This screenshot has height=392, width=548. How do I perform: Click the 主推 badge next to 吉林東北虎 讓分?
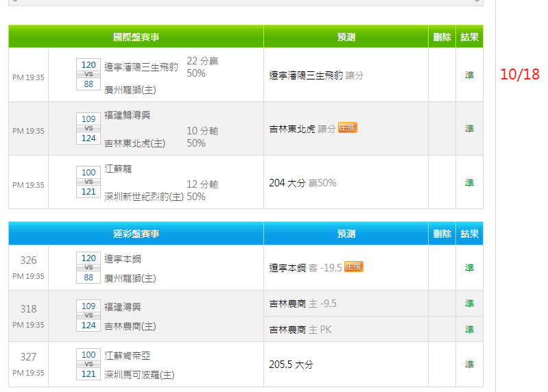pyautogui.click(x=347, y=127)
